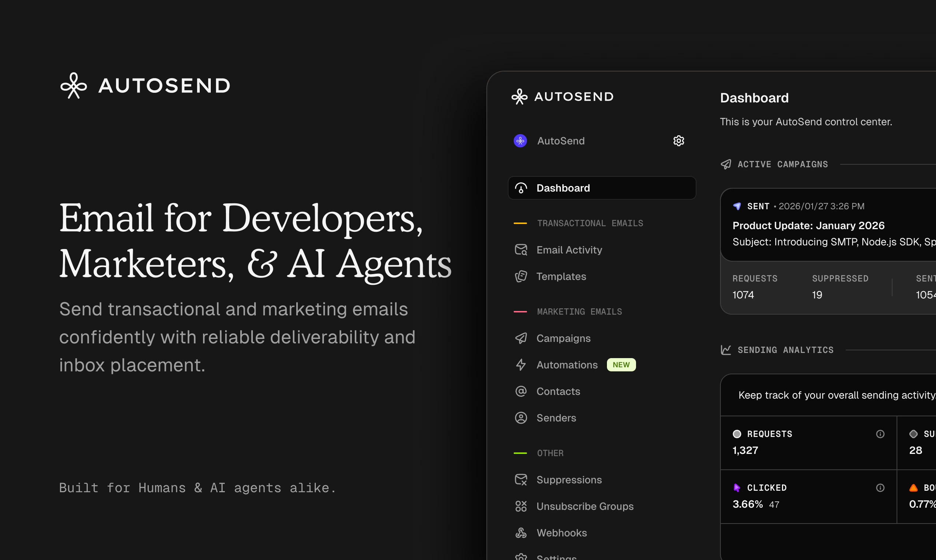Click the Automations lightning bolt icon
This screenshot has width=936, height=560.
click(x=521, y=364)
